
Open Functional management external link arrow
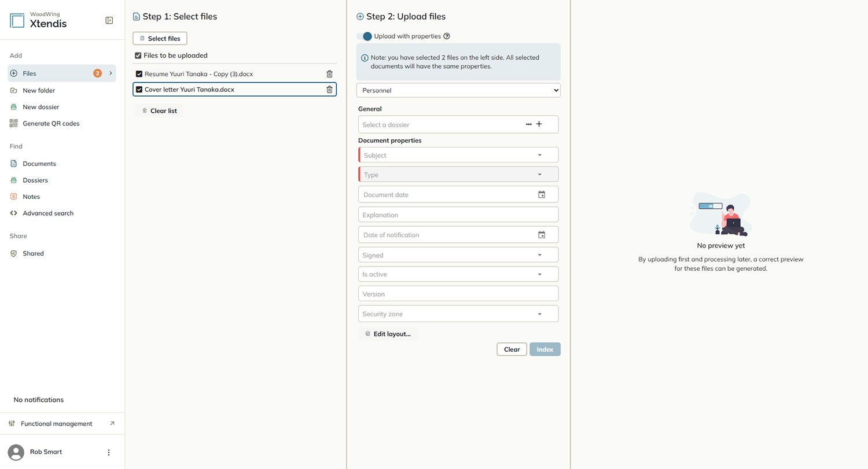point(112,423)
